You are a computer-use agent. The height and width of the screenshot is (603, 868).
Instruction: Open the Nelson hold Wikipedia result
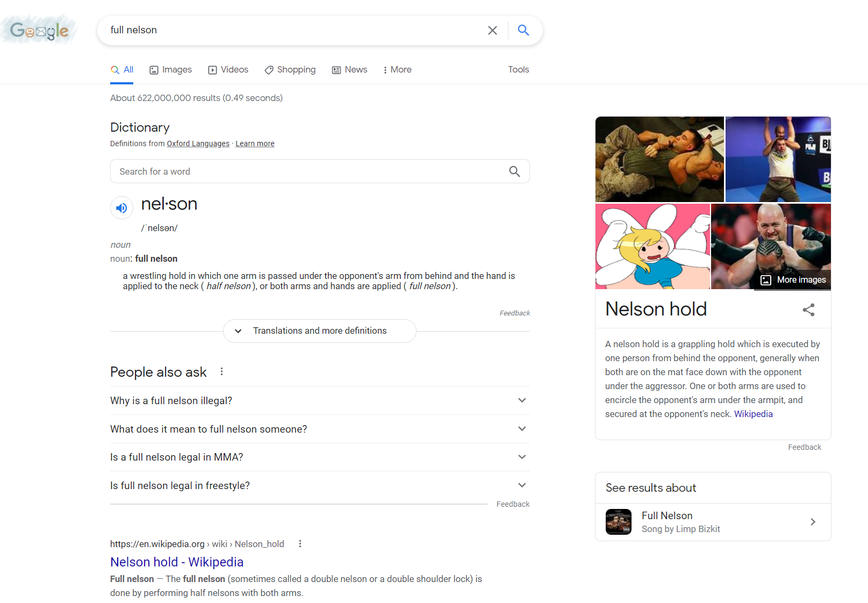pyautogui.click(x=176, y=562)
